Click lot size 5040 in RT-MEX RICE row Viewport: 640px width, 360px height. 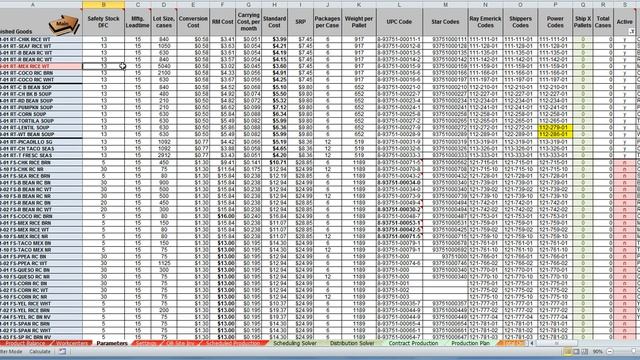(x=164, y=66)
